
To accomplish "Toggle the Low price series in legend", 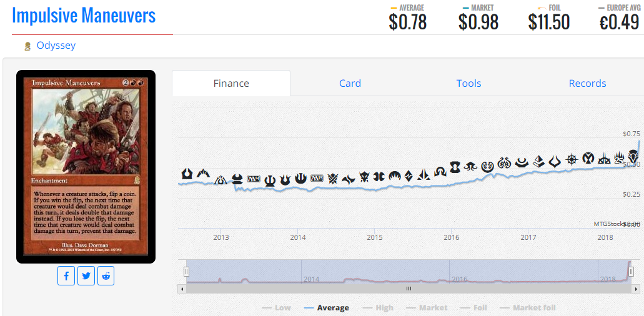I will pos(276,307).
